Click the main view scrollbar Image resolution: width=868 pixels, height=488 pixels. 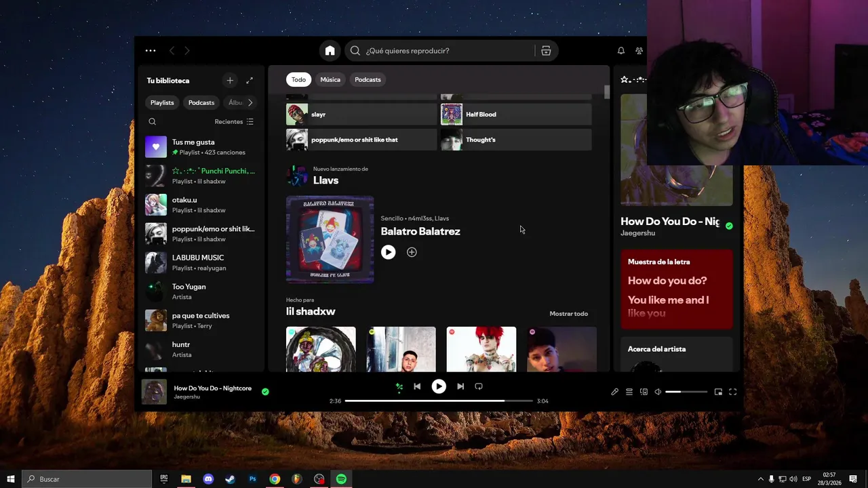click(607, 92)
